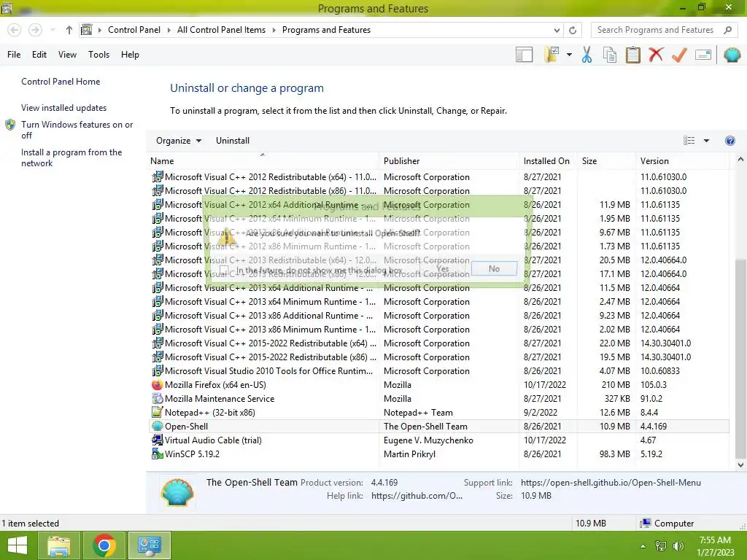Click the All Control Panel Items breadcrumb
Image resolution: width=747 pixels, height=560 pixels.
[221, 30]
